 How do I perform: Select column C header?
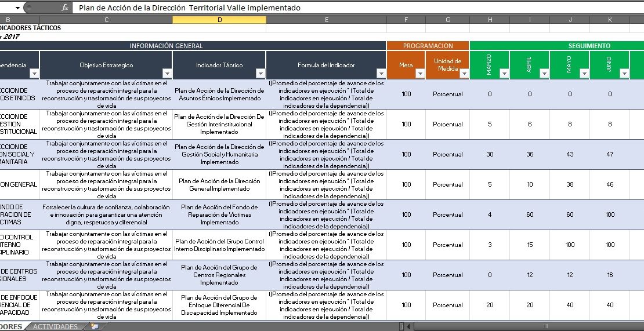[x=106, y=20]
